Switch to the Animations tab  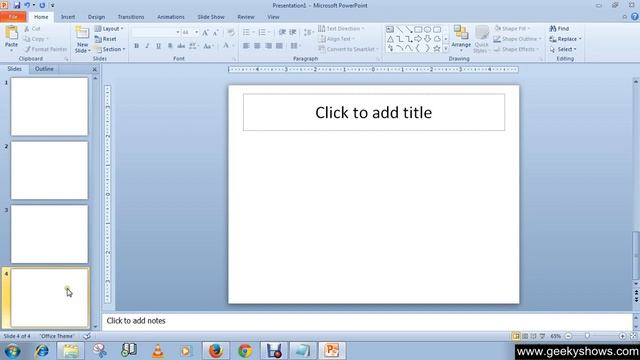(171, 17)
